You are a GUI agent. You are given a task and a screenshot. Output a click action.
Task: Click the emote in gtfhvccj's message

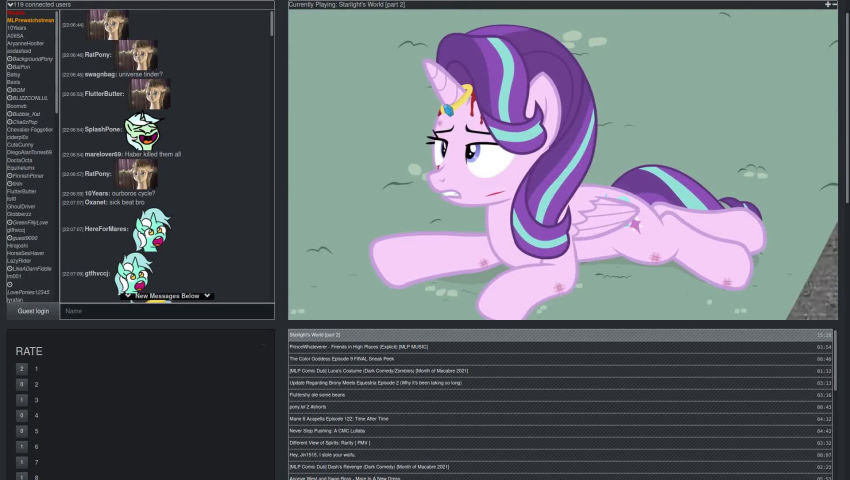(134, 274)
